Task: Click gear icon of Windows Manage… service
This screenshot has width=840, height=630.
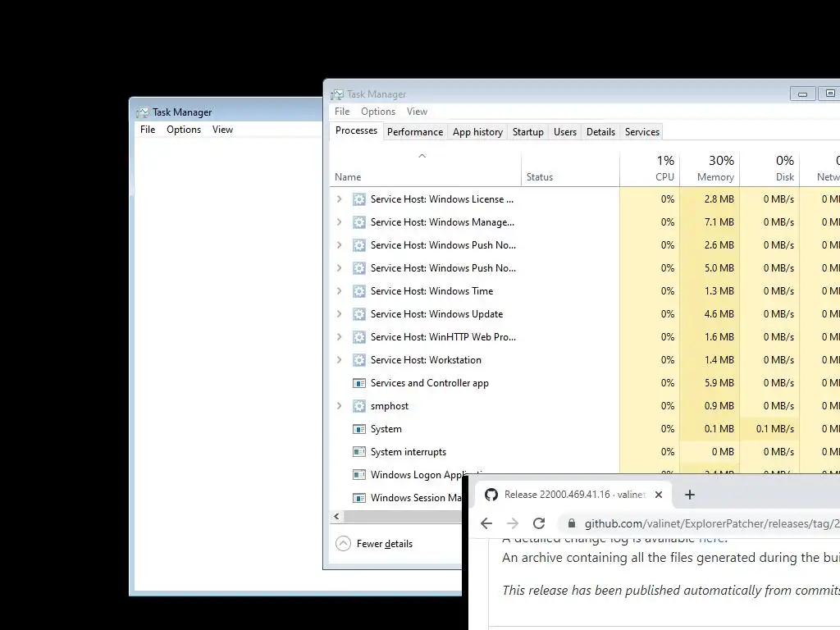Action: click(359, 222)
